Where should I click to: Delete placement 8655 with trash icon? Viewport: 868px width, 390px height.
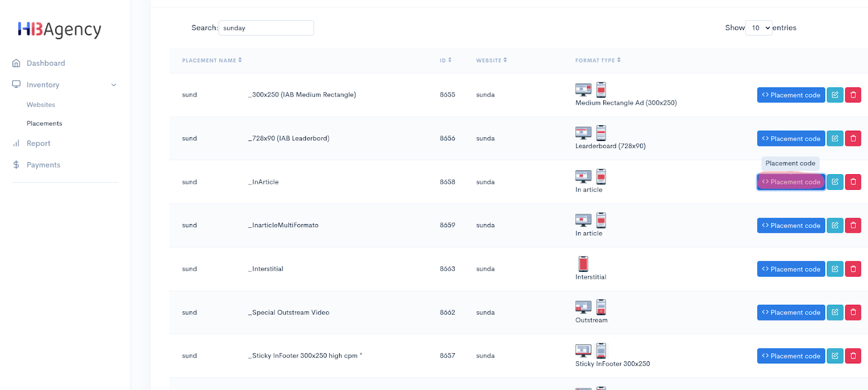(853, 95)
